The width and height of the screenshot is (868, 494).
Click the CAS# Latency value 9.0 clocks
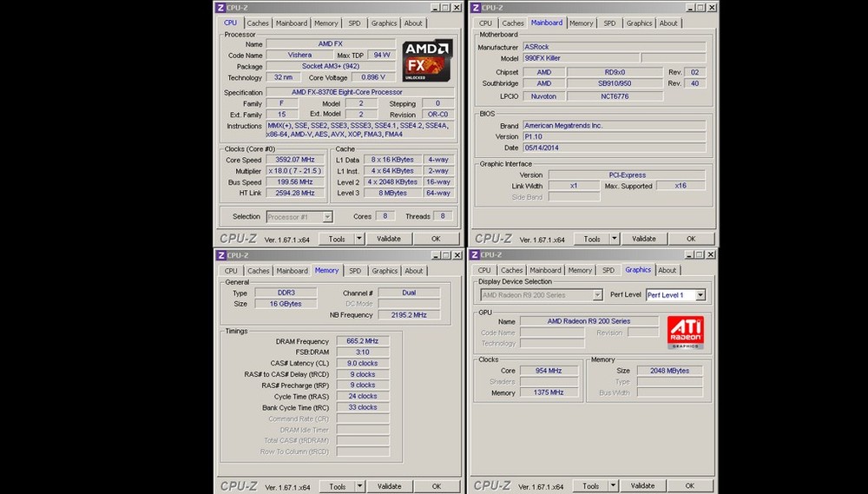tap(363, 363)
